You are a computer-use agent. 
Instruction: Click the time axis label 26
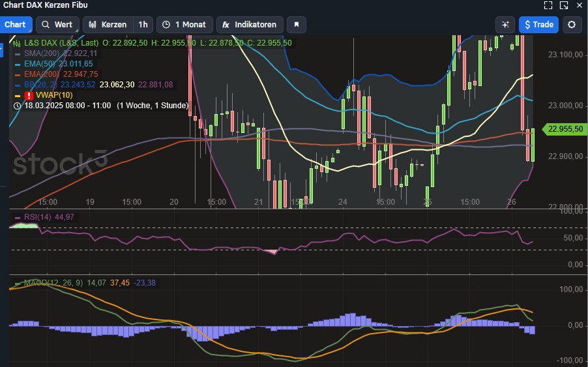512,202
